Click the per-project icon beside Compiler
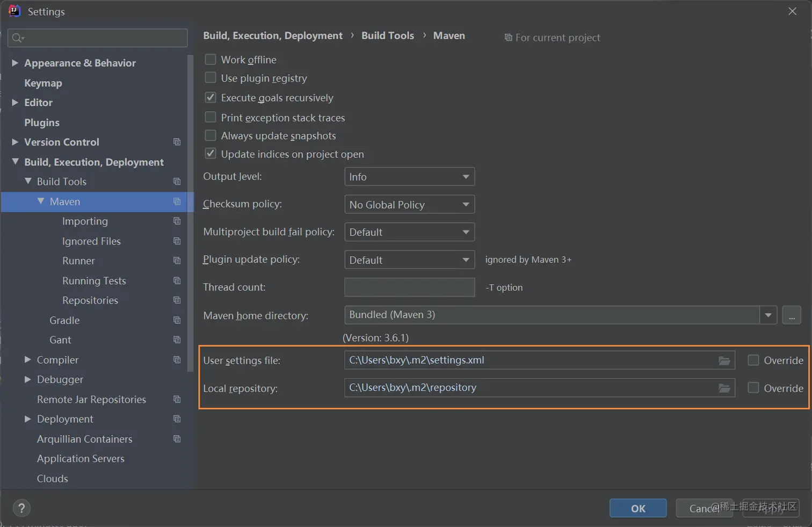Viewport: 812px width, 527px height. 177,359
